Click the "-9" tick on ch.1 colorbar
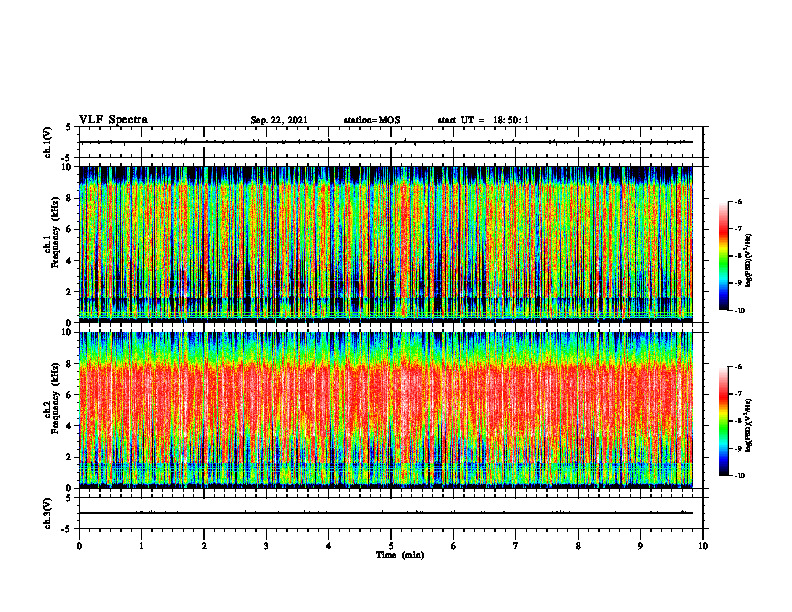792x612 pixels. click(x=738, y=283)
